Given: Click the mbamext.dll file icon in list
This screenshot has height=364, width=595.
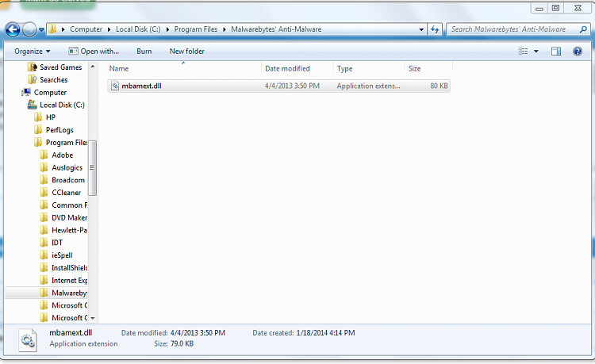Looking at the screenshot, I should pyautogui.click(x=114, y=86).
